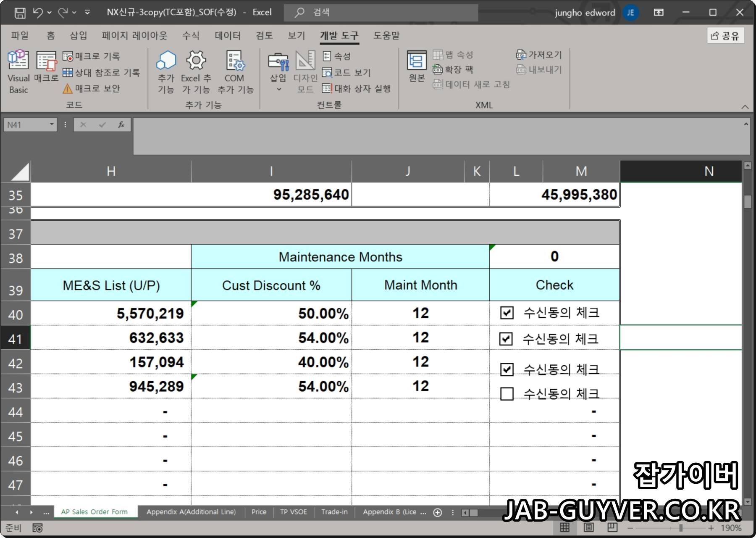
Task: Click the zoom slider handle
Action: (x=680, y=528)
